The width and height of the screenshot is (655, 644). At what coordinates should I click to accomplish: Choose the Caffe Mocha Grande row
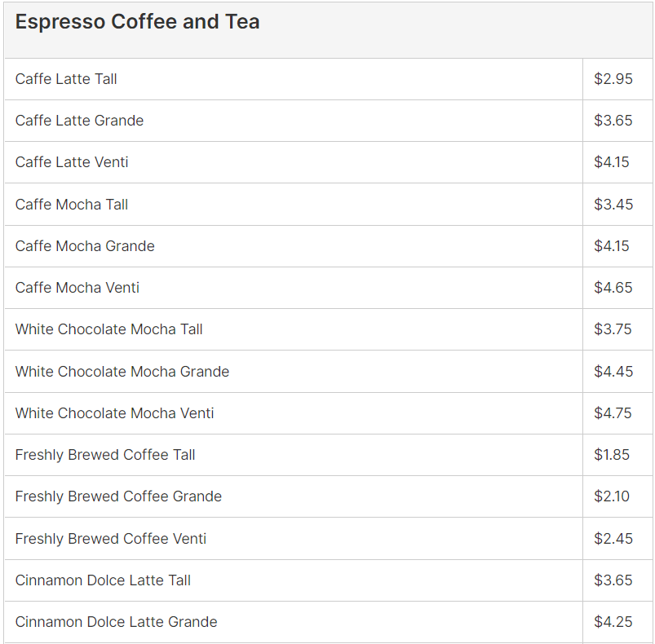pyautogui.click(x=85, y=246)
